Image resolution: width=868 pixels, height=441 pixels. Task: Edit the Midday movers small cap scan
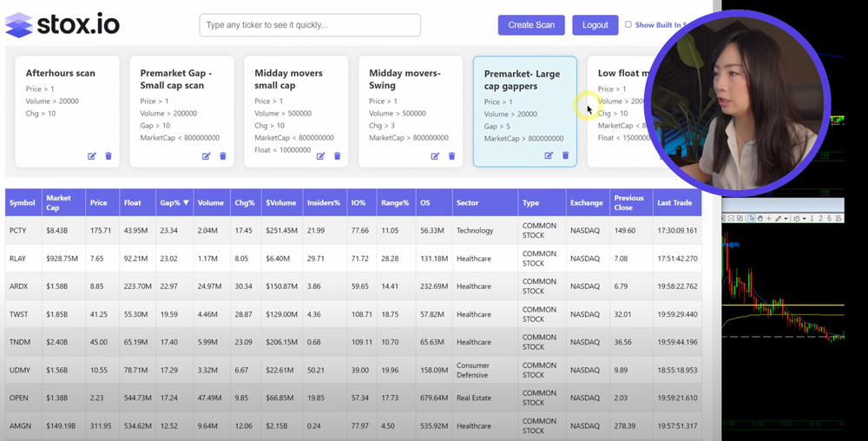(320, 156)
